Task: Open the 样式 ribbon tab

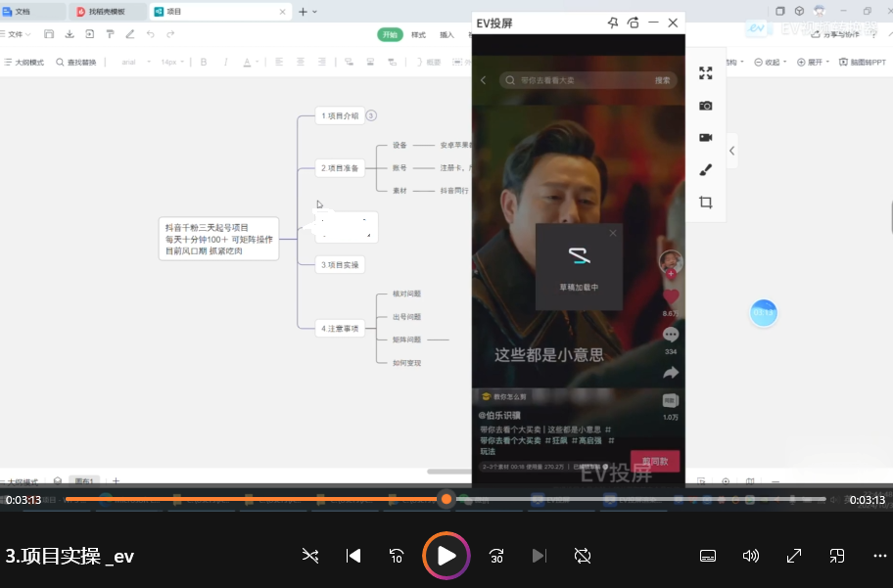Action: 418,34
